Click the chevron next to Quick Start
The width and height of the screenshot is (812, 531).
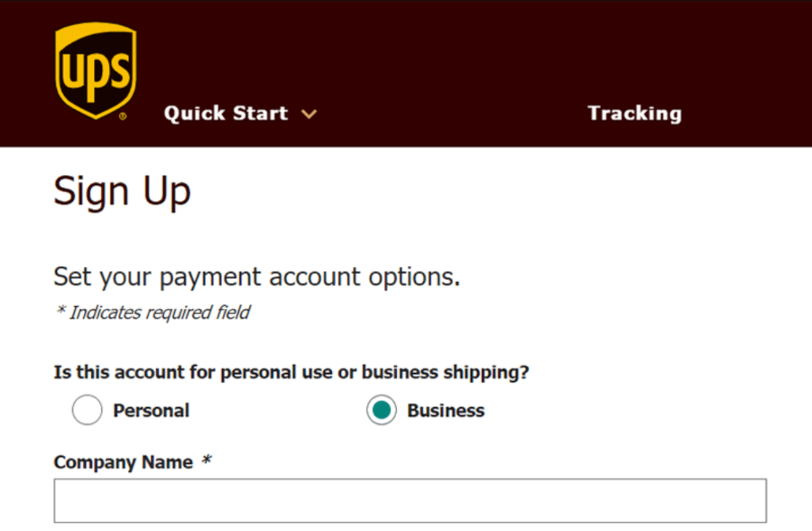[309, 114]
